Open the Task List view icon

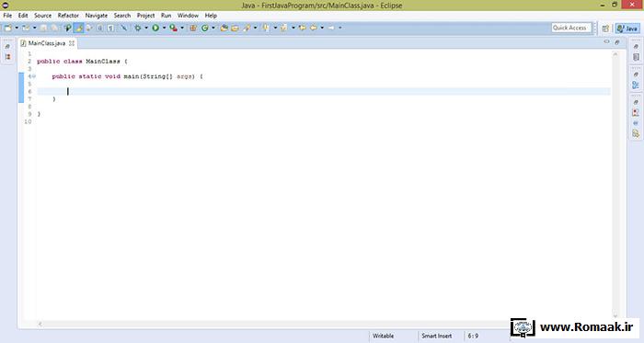(x=636, y=57)
